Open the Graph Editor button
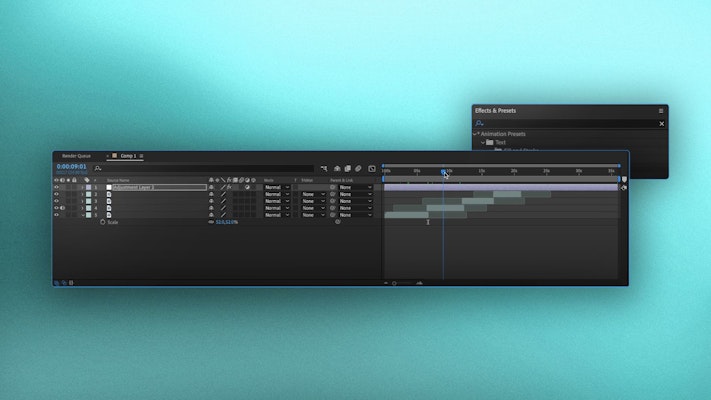Viewport: 711px width, 400px height. 372,169
